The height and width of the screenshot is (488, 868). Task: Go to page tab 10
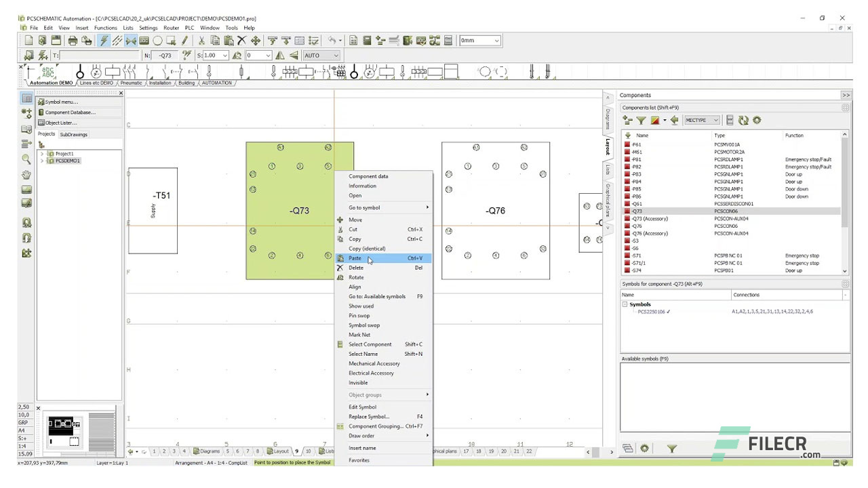coord(309,451)
